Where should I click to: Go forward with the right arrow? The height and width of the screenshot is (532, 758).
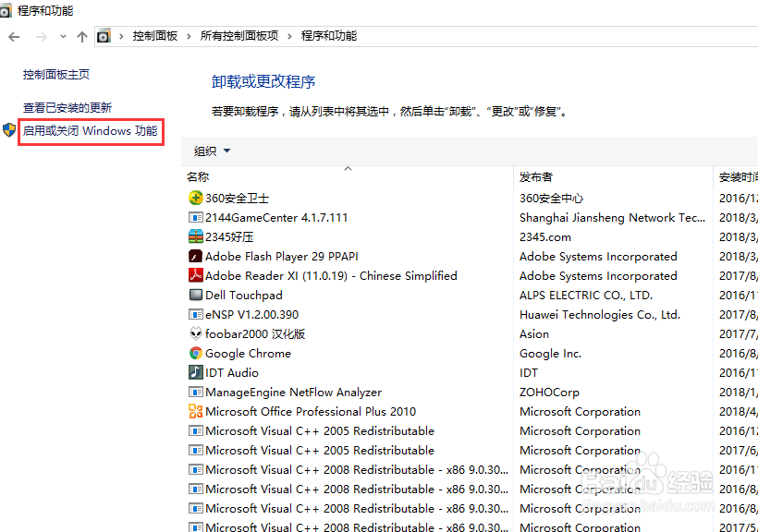[42, 37]
